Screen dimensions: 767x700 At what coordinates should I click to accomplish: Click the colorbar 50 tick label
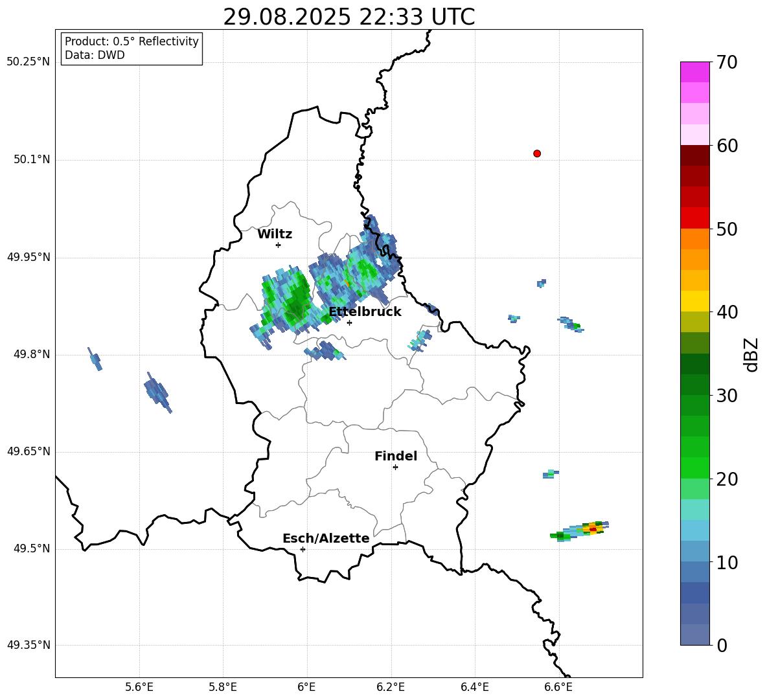click(727, 229)
